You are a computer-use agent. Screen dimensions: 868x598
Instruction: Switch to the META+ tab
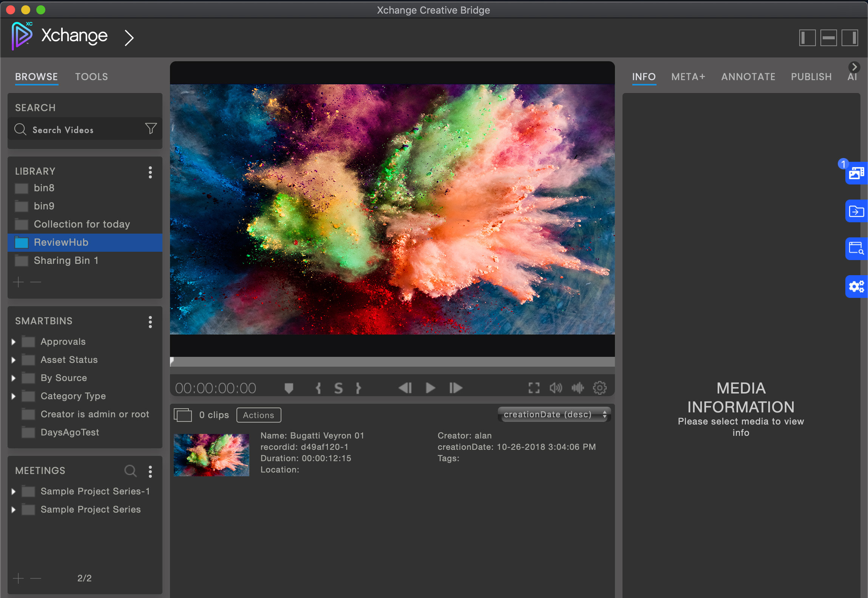coord(688,77)
